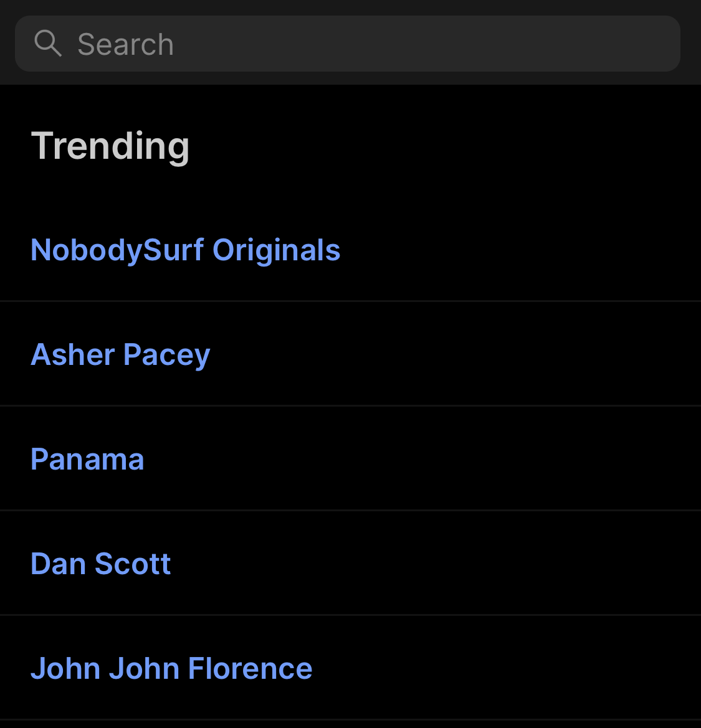This screenshot has width=701, height=728.
Task: Search for surfer Asher Pacey videos
Action: (120, 355)
